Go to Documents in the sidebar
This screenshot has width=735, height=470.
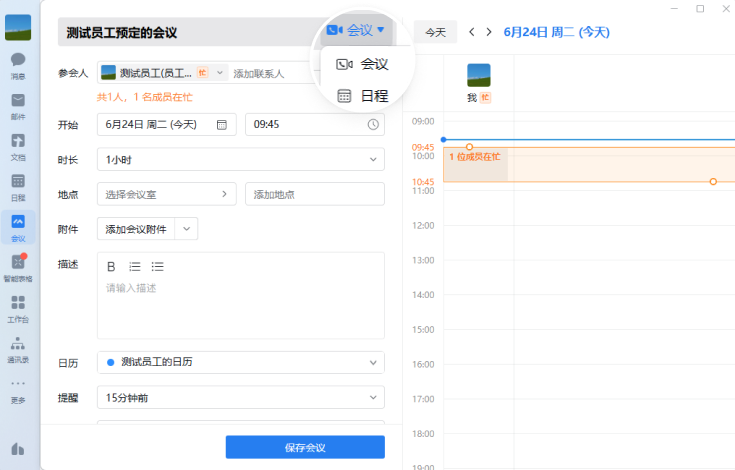tap(18, 146)
